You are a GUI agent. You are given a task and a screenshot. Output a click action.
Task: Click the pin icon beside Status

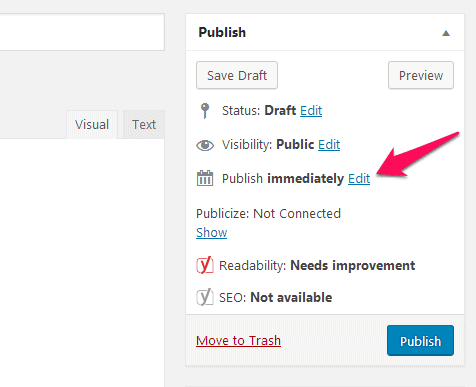(205, 111)
